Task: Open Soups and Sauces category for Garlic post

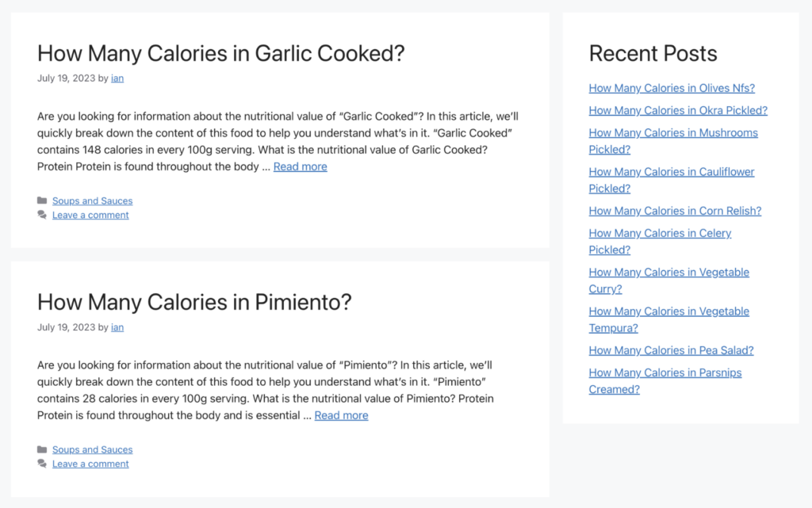Action: (x=92, y=201)
